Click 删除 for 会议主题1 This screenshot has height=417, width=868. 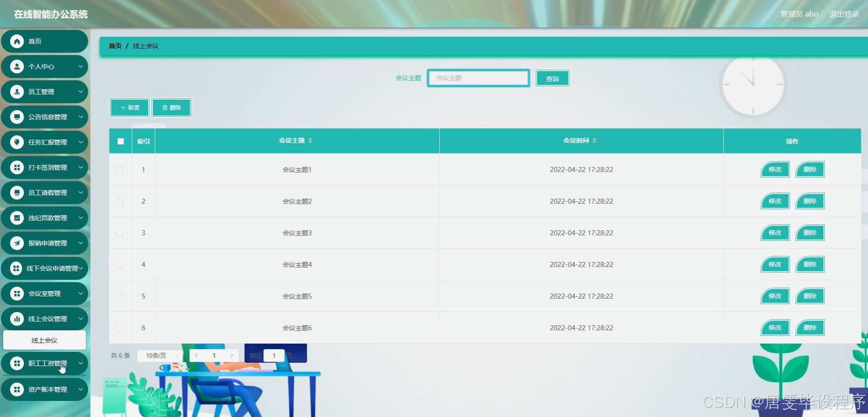pyautogui.click(x=810, y=169)
